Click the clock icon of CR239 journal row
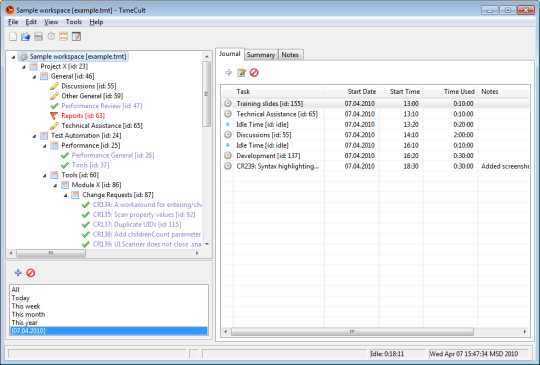Screen dimensions: 540x365 228,166
